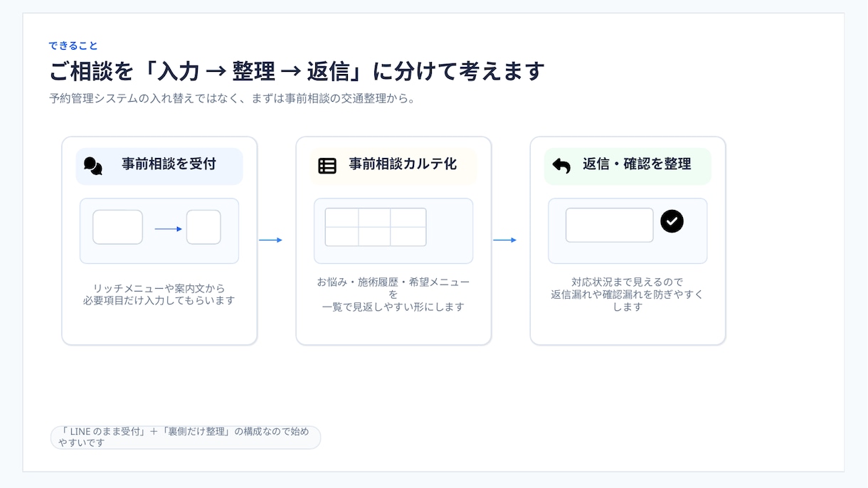
Task: Click the chat bubbles icon beside 事前相談を受付
Action: (93, 166)
